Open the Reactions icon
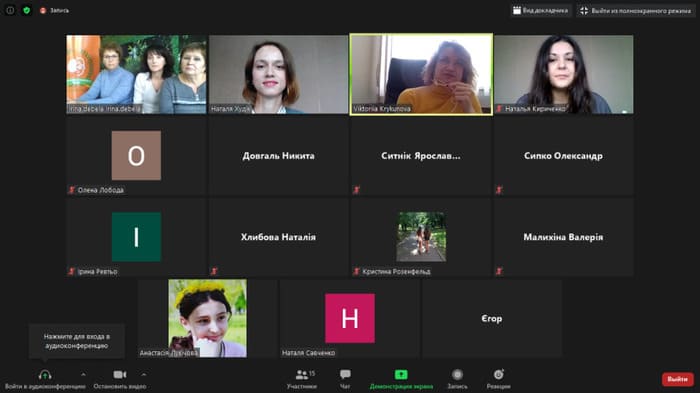 (x=499, y=374)
